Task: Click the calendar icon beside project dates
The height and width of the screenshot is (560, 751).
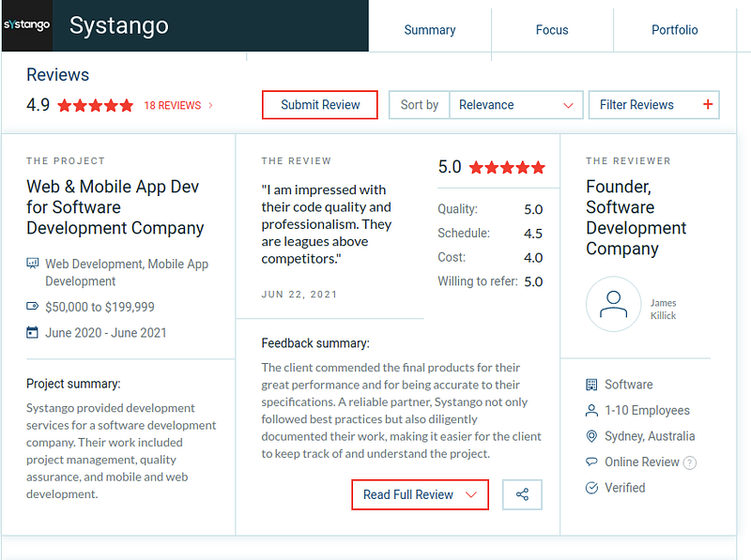Action: 33,332
